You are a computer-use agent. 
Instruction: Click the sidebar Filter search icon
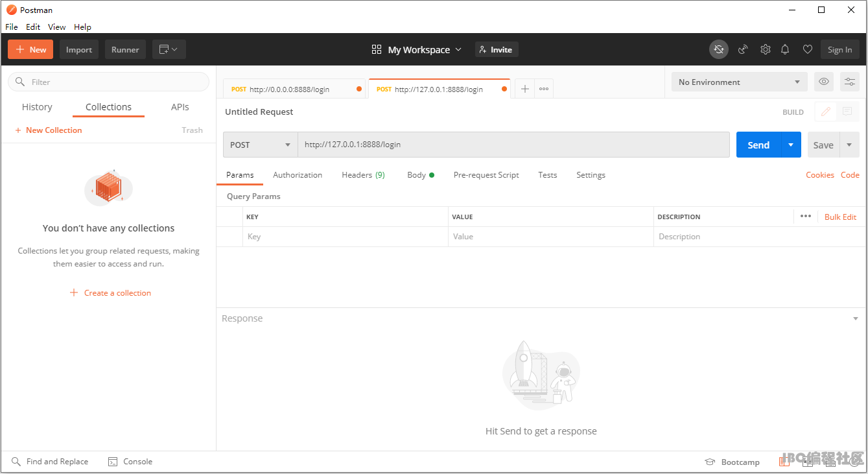19,82
